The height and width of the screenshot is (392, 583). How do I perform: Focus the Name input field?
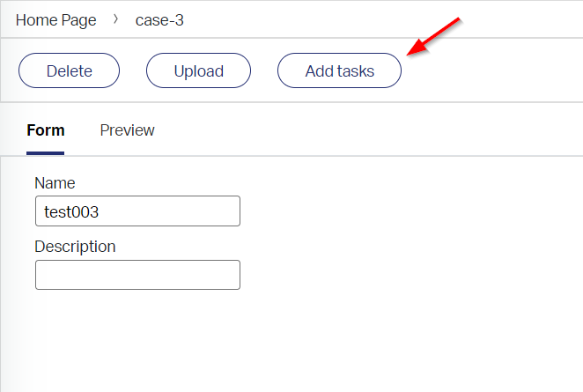[137, 211]
